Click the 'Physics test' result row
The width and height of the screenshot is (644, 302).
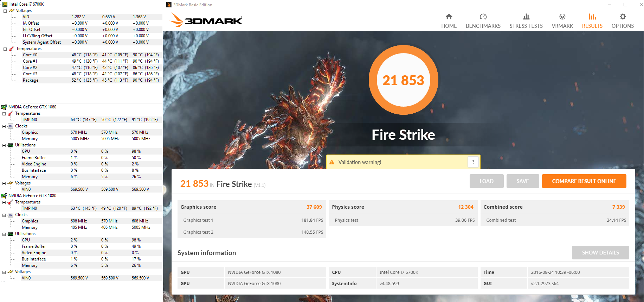403,220
